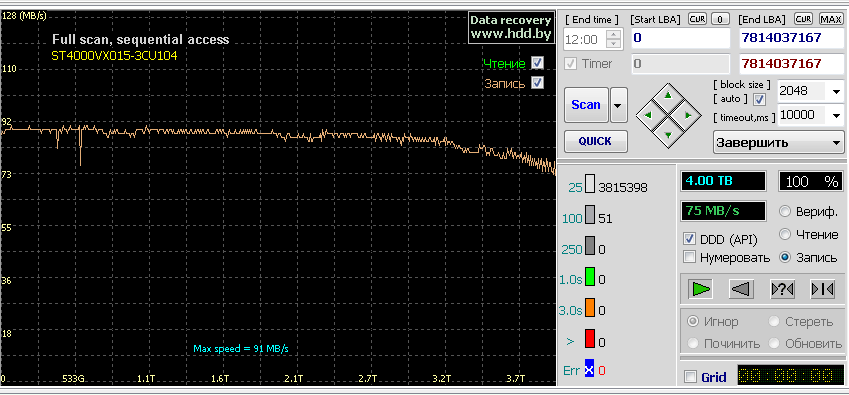Open the arrow menu beside Scan

tap(618, 105)
